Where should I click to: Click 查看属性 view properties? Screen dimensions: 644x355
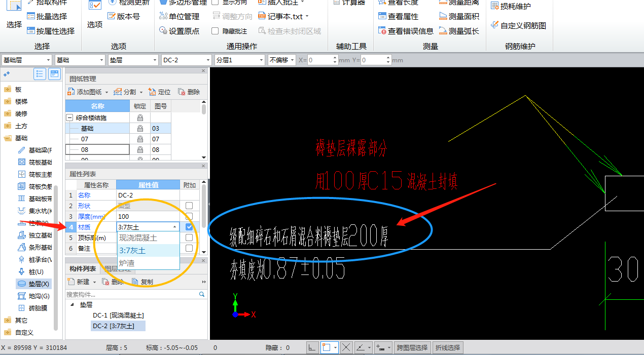[x=398, y=16]
